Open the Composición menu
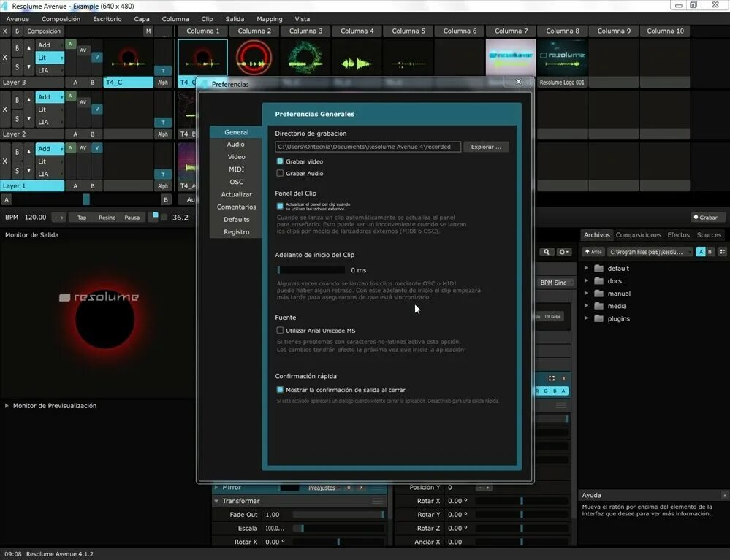This screenshot has width=730, height=560. 61,19
